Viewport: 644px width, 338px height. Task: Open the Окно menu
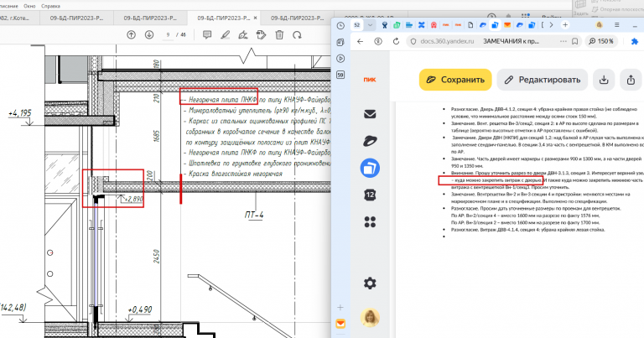point(29,6)
